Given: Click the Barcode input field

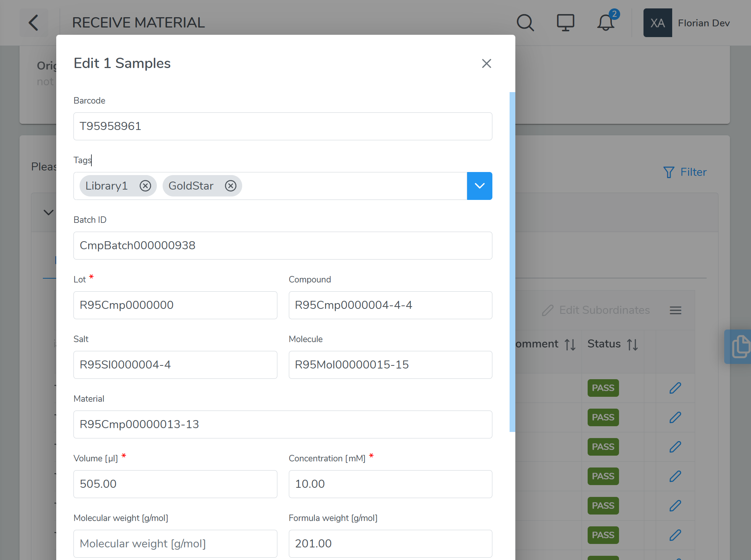Looking at the screenshot, I should click(x=283, y=126).
